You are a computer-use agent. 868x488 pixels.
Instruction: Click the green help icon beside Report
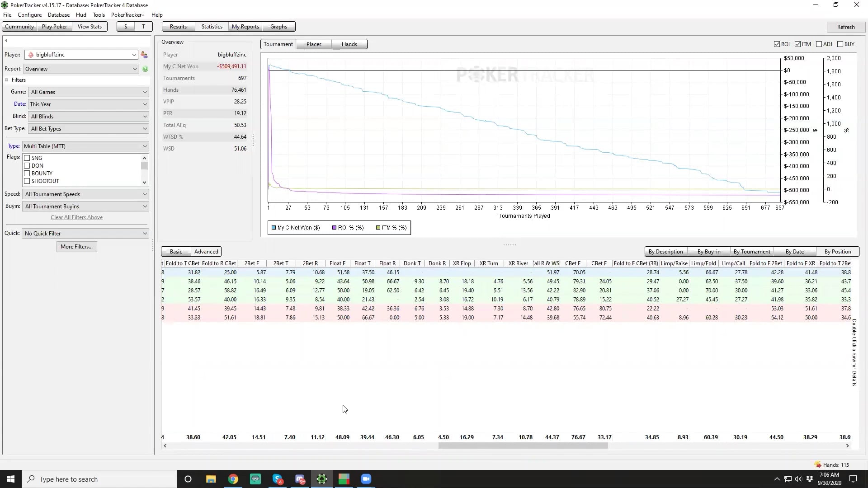145,69
